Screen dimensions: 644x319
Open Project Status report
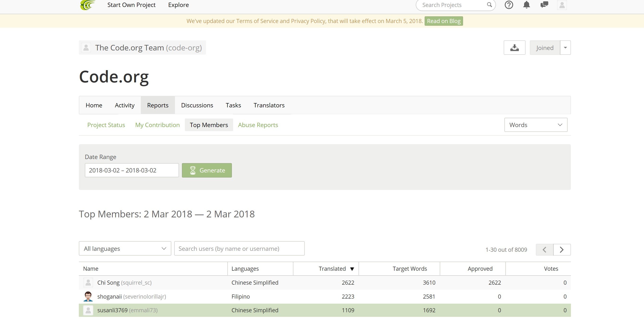(106, 125)
